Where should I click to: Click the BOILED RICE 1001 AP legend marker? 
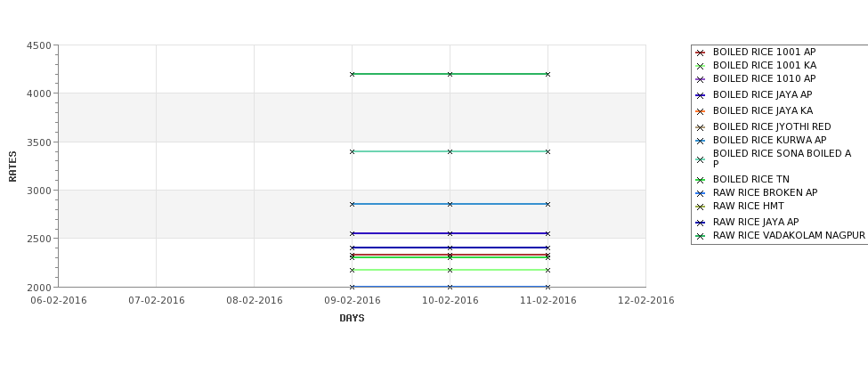point(701,53)
